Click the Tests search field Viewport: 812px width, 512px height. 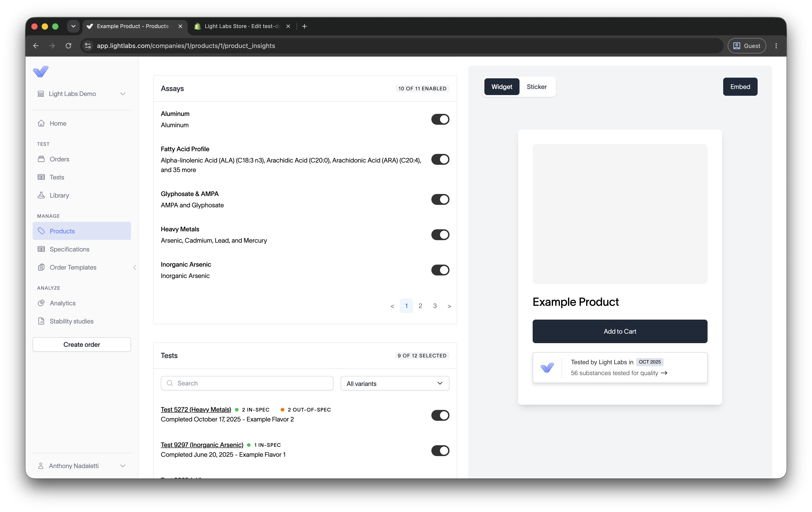(247, 383)
